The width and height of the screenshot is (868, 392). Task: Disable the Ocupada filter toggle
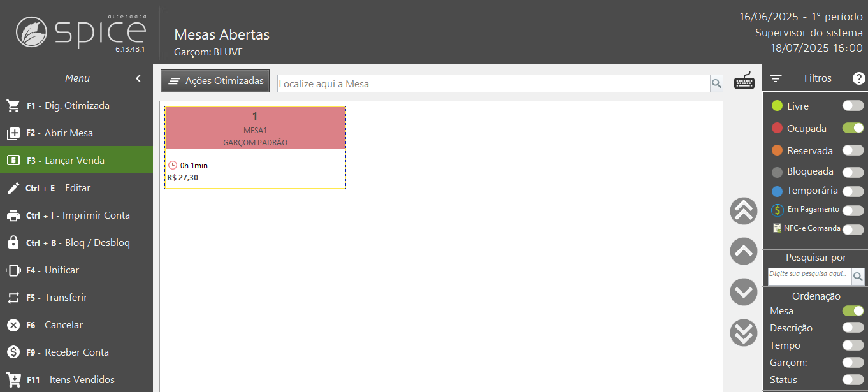[x=853, y=128]
